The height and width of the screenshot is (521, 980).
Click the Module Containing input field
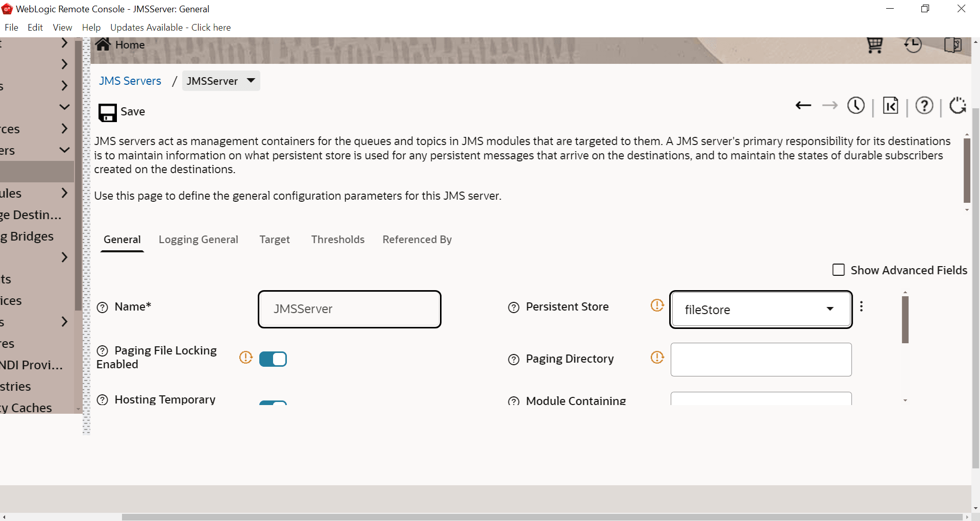pos(761,399)
